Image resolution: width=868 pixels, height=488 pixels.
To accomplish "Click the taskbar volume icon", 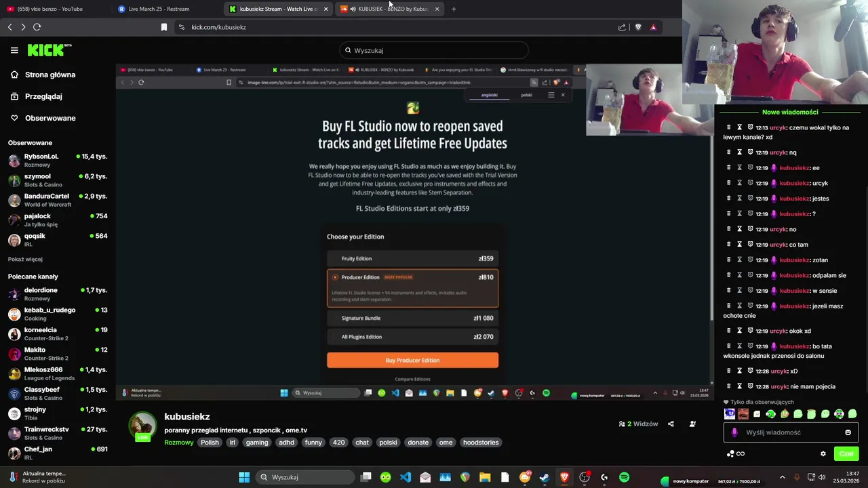I will (x=822, y=477).
